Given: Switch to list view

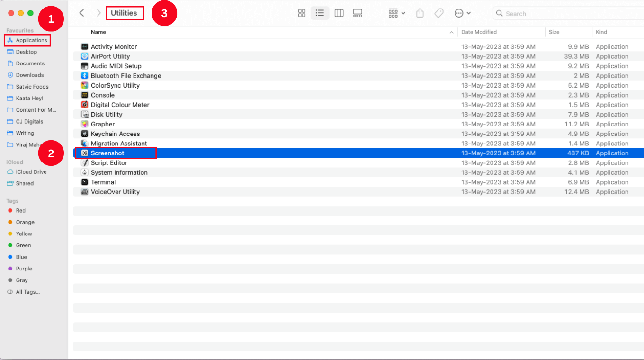Looking at the screenshot, I should click(320, 13).
